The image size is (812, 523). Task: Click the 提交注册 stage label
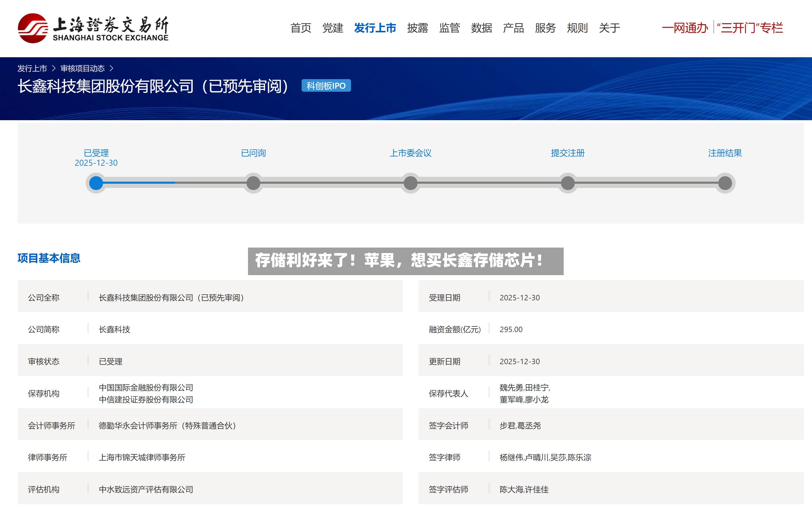click(568, 153)
